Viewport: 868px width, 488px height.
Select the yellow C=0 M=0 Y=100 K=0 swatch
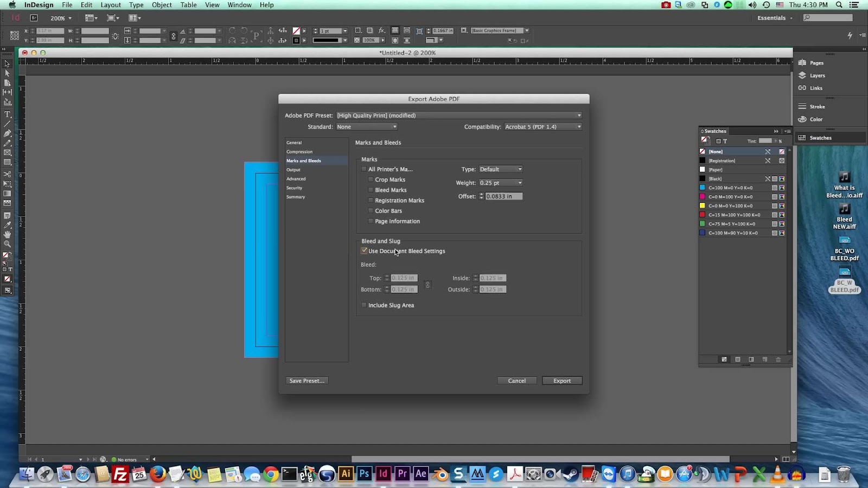pos(742,206)
